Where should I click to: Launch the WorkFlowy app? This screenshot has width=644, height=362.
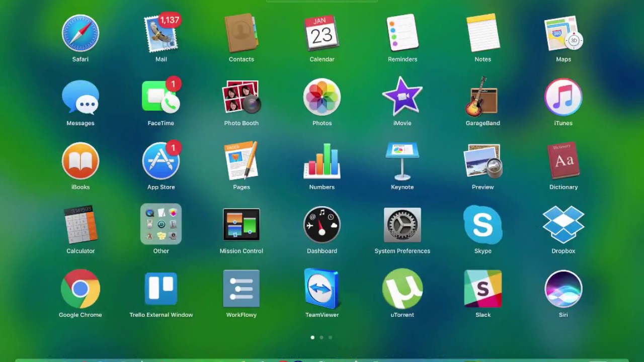coord(242,289)
